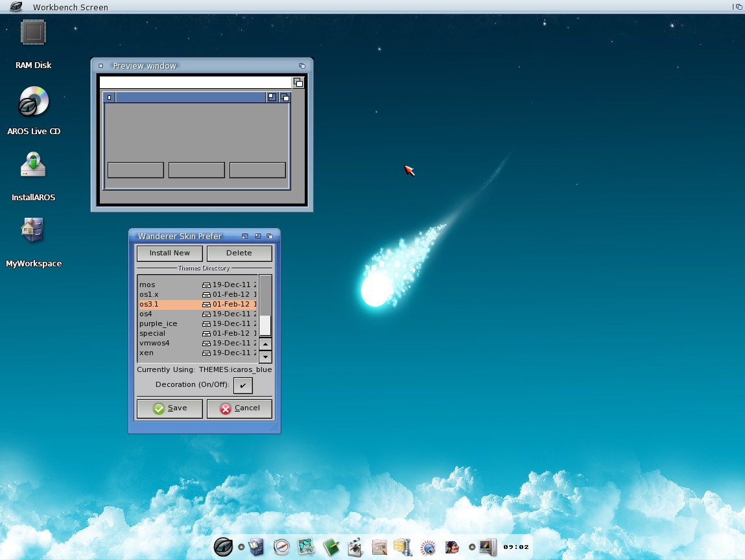Expand the dock arrow beside the computer icon
The height and width of the screenshot is (560, 745).
472,546
